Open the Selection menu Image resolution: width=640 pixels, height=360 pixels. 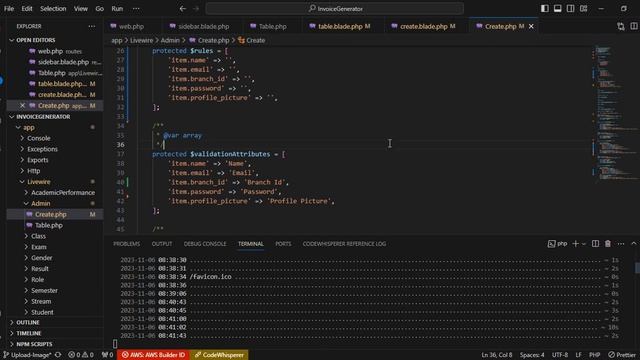point(53,9)
